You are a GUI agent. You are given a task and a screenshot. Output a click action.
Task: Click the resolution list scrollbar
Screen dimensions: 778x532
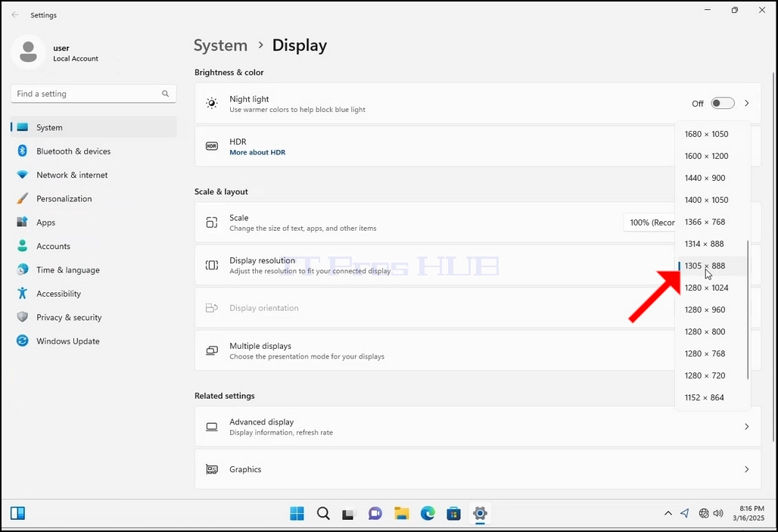748,310
